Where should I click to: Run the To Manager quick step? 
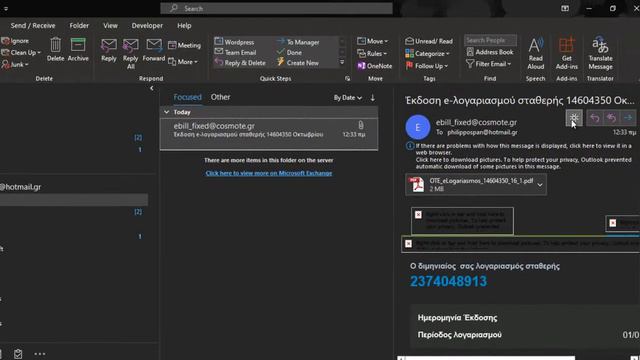tap(298, 42)
